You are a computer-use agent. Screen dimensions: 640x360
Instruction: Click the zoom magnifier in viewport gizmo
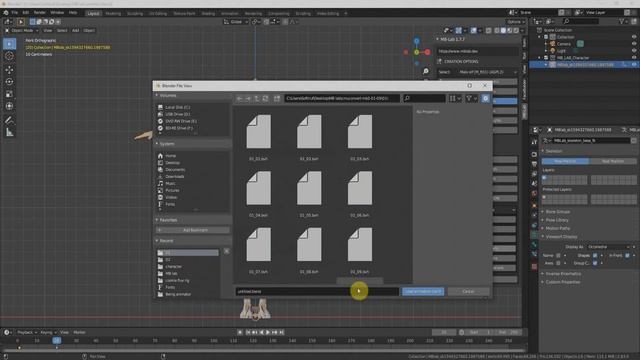coord(426,71)
